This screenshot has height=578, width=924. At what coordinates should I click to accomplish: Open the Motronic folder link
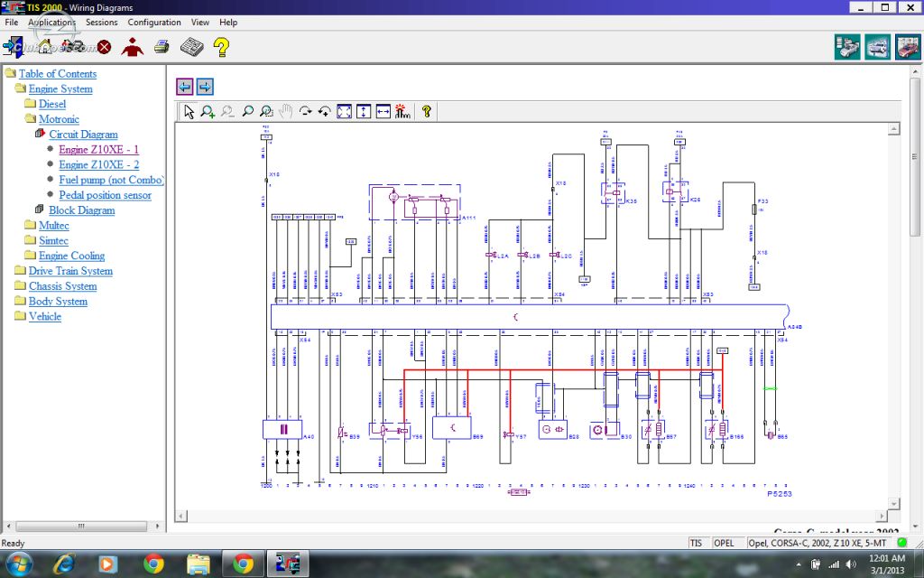click(x=59, y=119)
